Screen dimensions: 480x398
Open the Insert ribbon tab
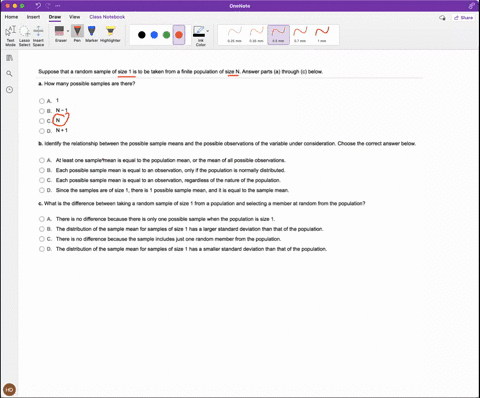[x=33, y=17]
